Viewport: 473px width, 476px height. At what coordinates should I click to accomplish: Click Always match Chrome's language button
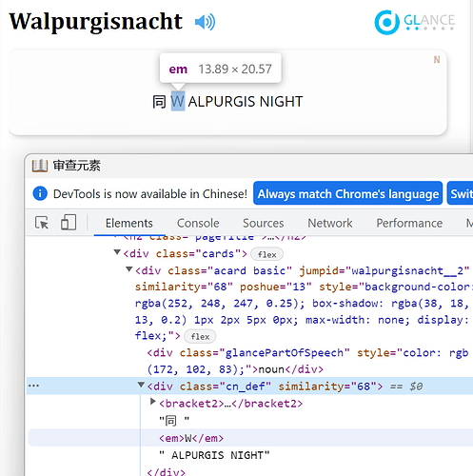click(348, 193)
